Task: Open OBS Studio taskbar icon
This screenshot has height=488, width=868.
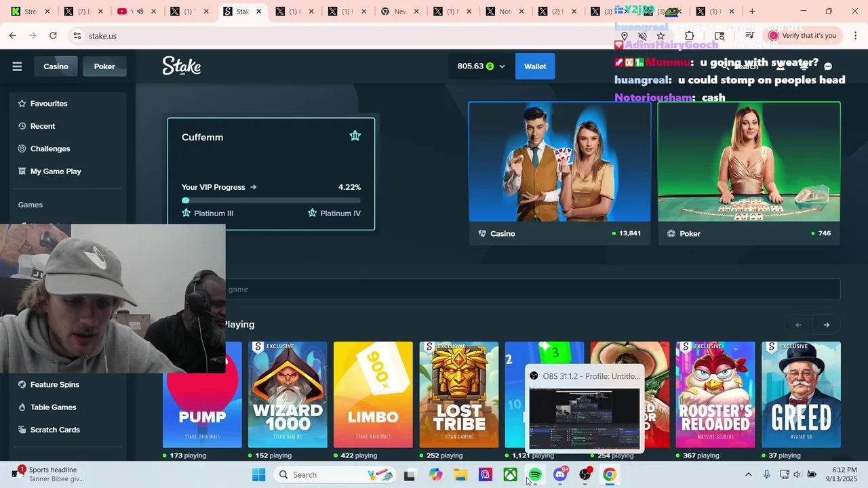Action: pos(585,475)
